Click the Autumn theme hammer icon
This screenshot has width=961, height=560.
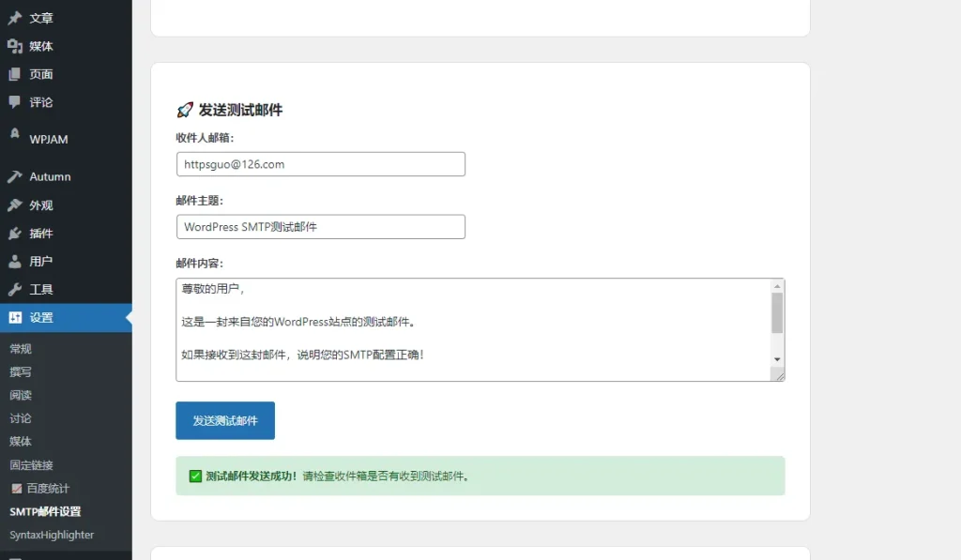tap(15, 176)
